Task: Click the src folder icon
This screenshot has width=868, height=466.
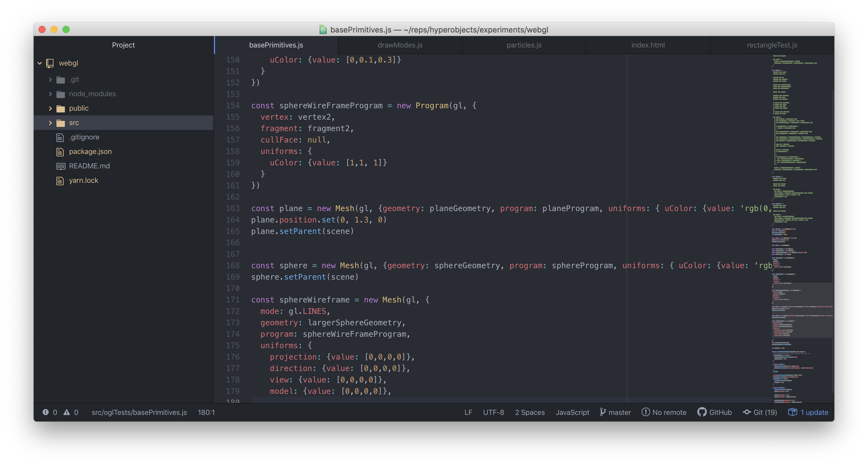Action: point(61,123)
